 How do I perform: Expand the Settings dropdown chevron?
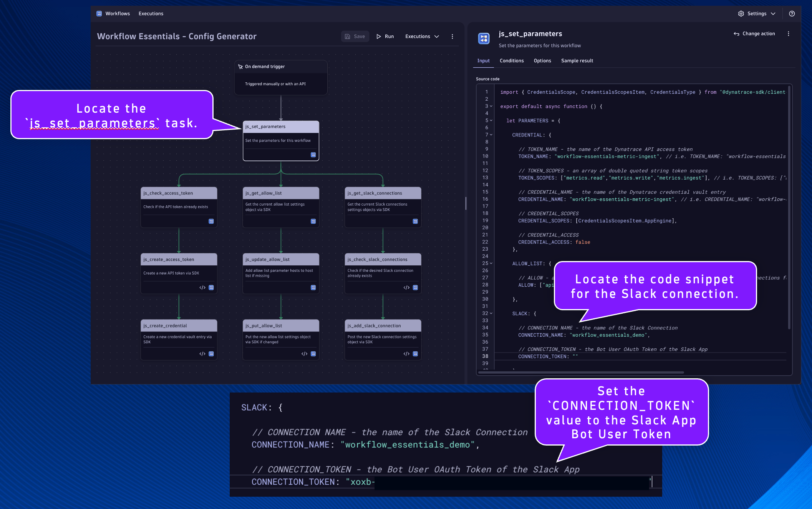coord(773,13)
